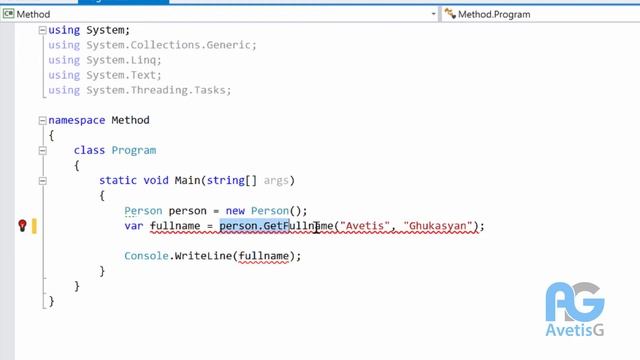Click the 'var' keyword
The width and height of the screenshot is (640, 360).
click(134, 226)
